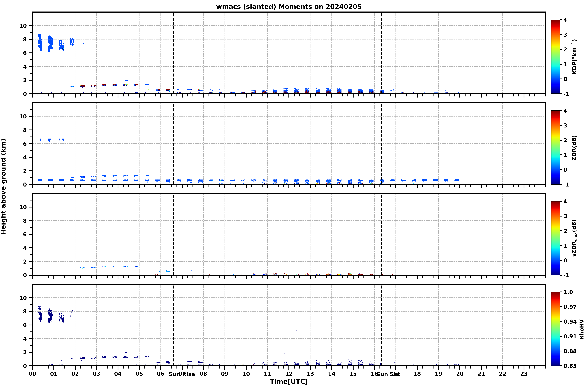Click the dashed sunrise line in KDP panel
This screenshot has width=588, height=389.
point(173,53)
